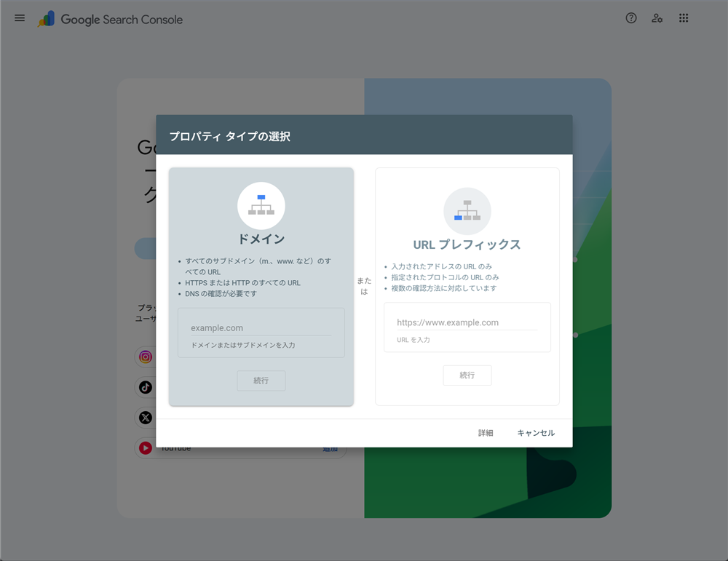Click the Google Search Console logo
Image resolution: width=728 pixels, height=561 pixels.
(x=110, y=19)
